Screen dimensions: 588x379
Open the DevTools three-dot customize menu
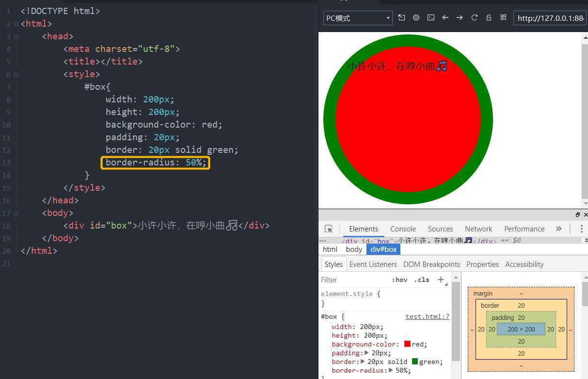pos(581,229)
